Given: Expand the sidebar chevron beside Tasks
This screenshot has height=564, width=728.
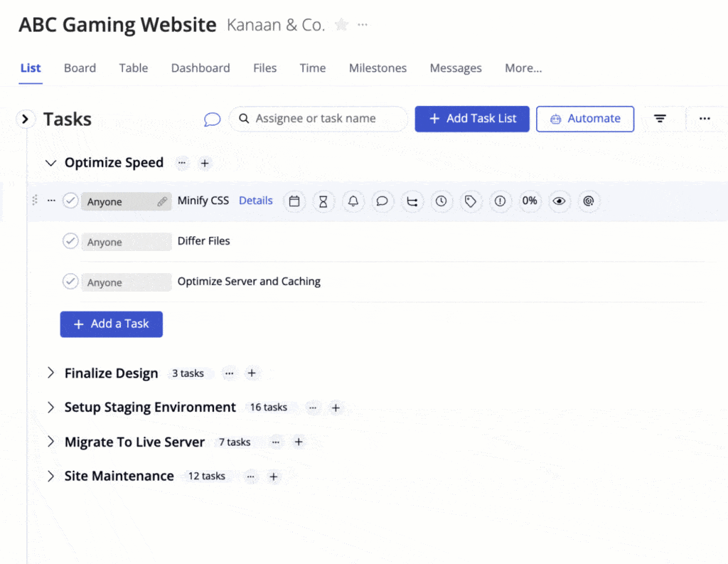Looking at the screenshot, I should (x=26, y=119).
